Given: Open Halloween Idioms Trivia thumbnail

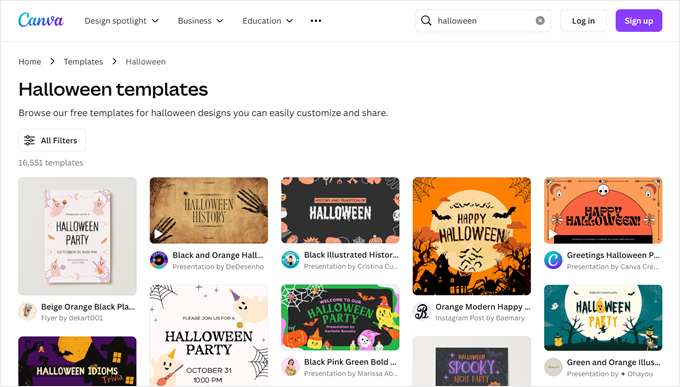Looking at the screenshot, I should click(x=77, y=361).
